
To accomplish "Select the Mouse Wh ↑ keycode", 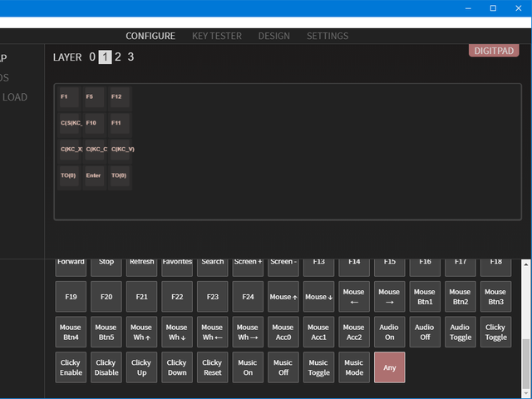I will pos(141,332).
